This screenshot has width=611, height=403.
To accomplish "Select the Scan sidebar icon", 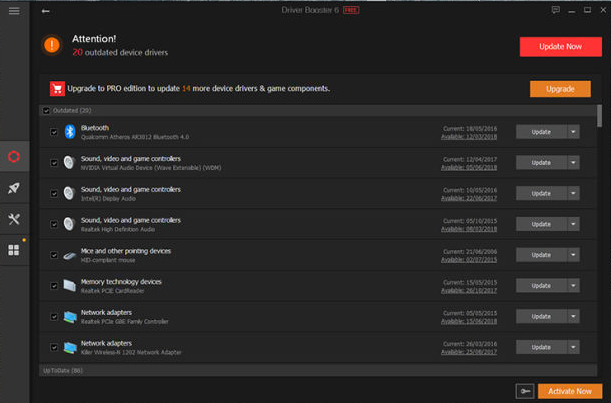I will pos(14,156).
